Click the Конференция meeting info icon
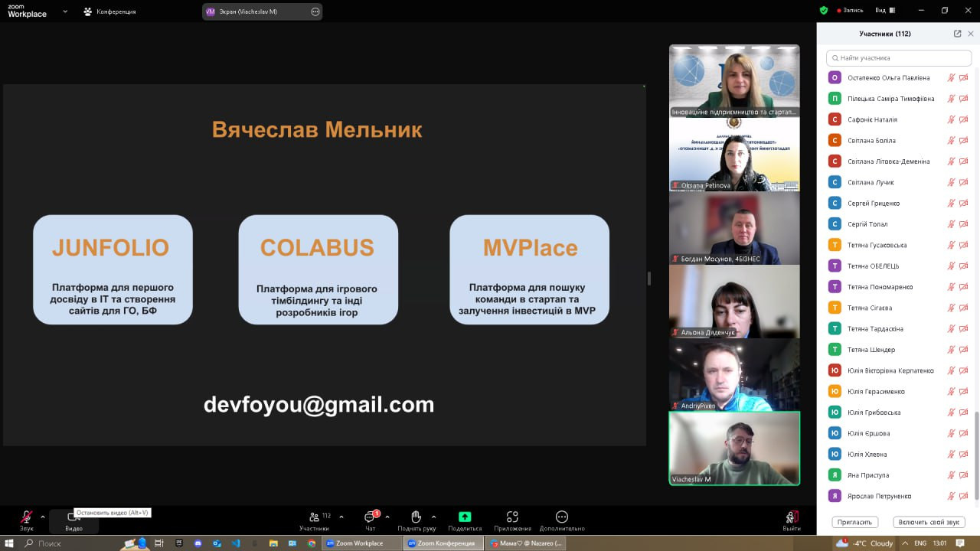The image size is (980, 551). 88,11
